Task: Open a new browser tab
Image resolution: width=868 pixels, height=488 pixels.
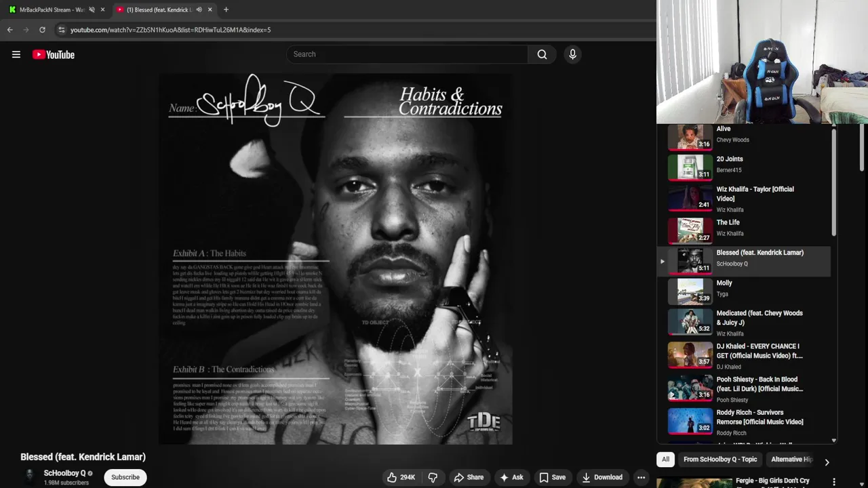Action: 226,9
